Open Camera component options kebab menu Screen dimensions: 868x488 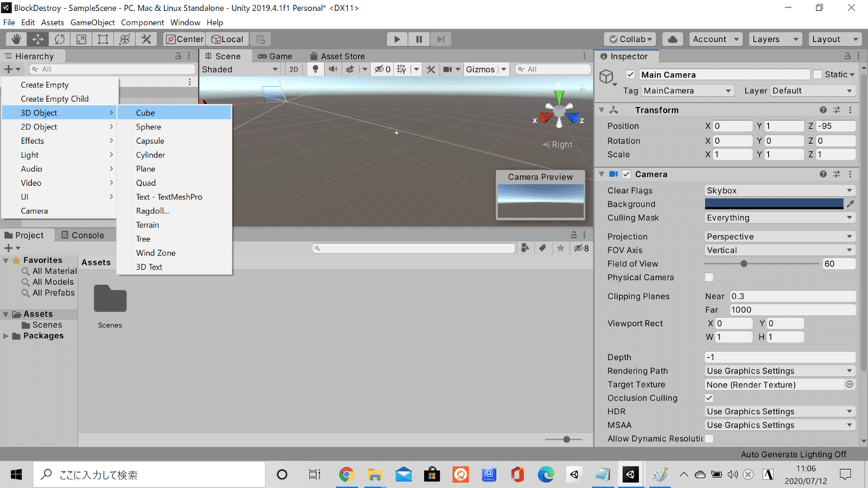pos(850,174)
